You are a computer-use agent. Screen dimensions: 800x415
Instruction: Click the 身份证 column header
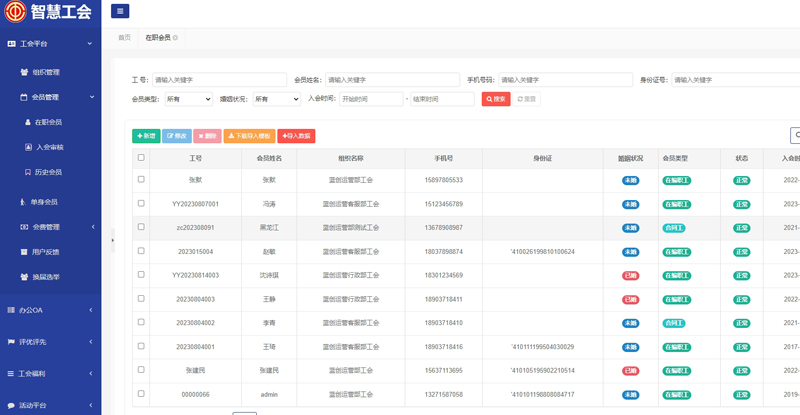[542, 159]
